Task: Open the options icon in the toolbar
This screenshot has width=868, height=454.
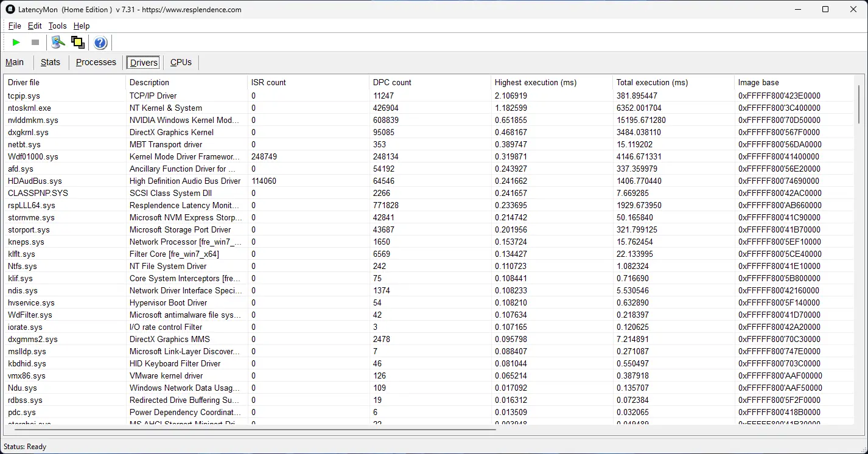Action: [x=58, y=43]
